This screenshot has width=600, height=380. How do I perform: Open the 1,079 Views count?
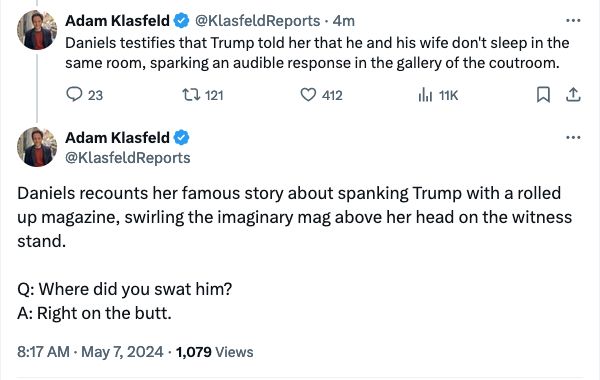coord(214,352)
